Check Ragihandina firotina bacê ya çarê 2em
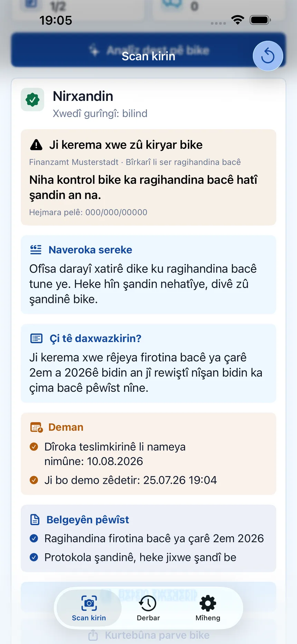The height and width of the screenshot is (644, 297). [34, 538]
